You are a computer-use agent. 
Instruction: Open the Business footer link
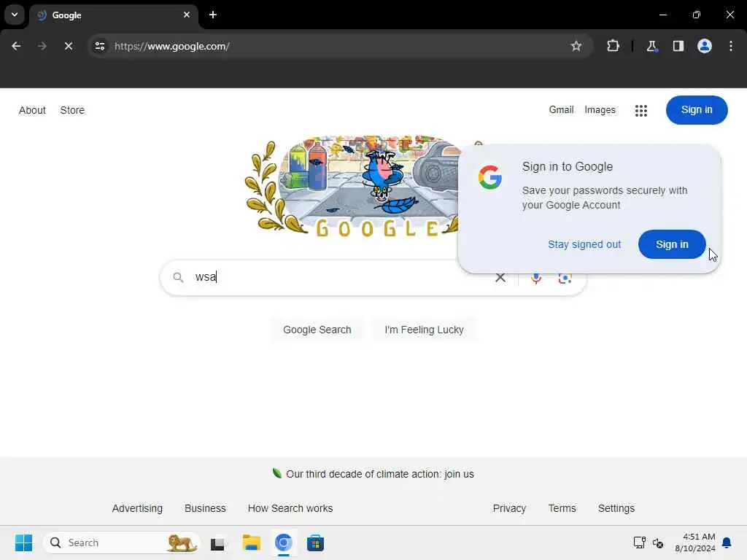click(x=205, y=508)
